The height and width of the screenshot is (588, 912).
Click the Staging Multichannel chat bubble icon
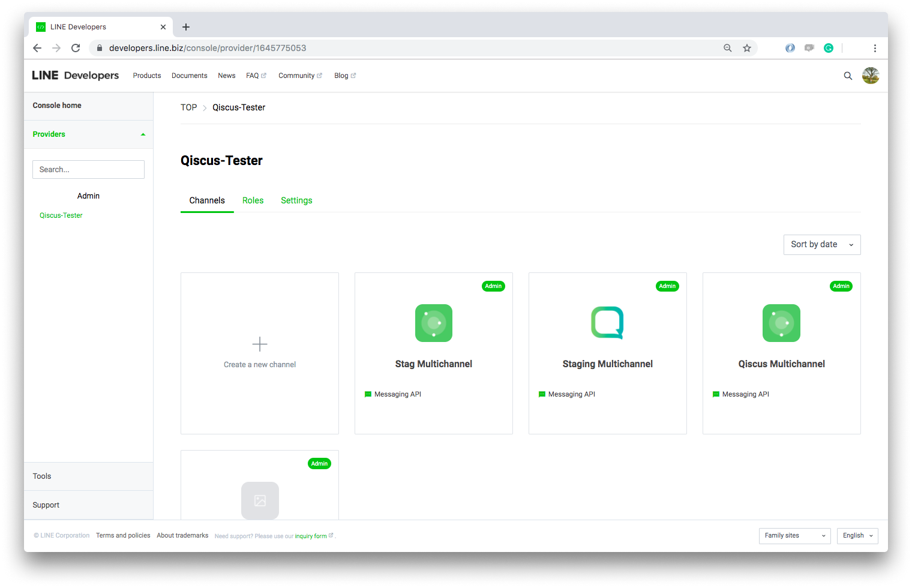607,323
